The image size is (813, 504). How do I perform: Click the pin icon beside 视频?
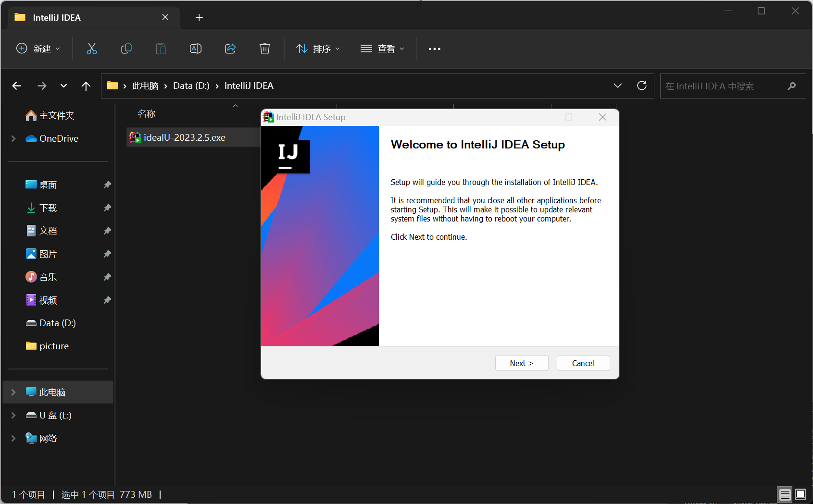(x=107, y=300)
